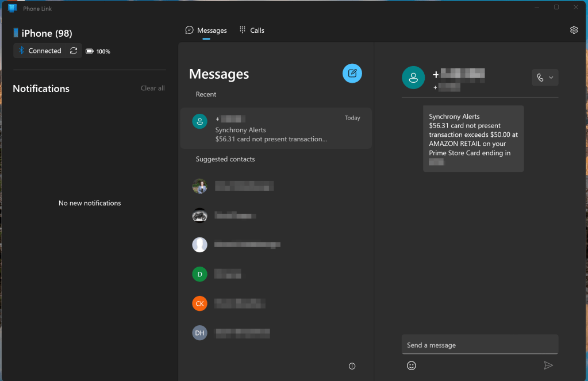This screenshot has height=381, width=588.
Task: Click the info icon below contacts
Action: 352,366
